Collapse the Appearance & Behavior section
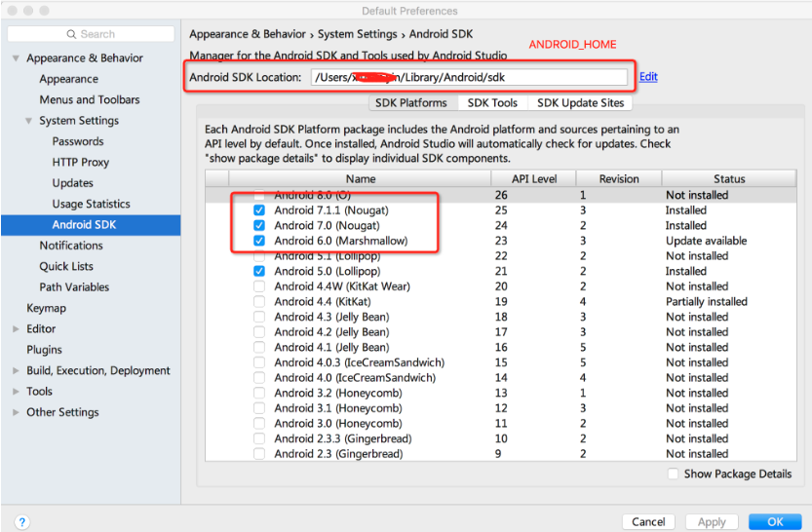Screen dimensions: 812x532 (x=16, y=58)
